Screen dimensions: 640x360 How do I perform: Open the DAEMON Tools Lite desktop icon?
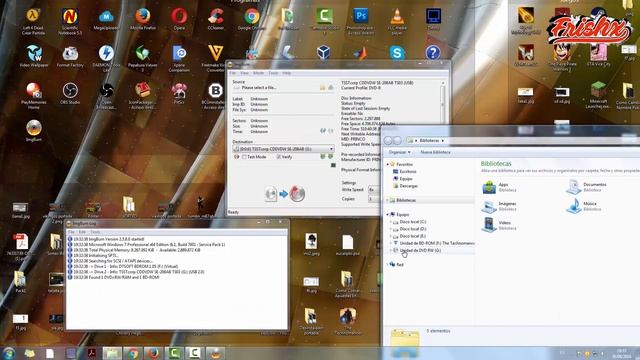click(x=106, y=57)
